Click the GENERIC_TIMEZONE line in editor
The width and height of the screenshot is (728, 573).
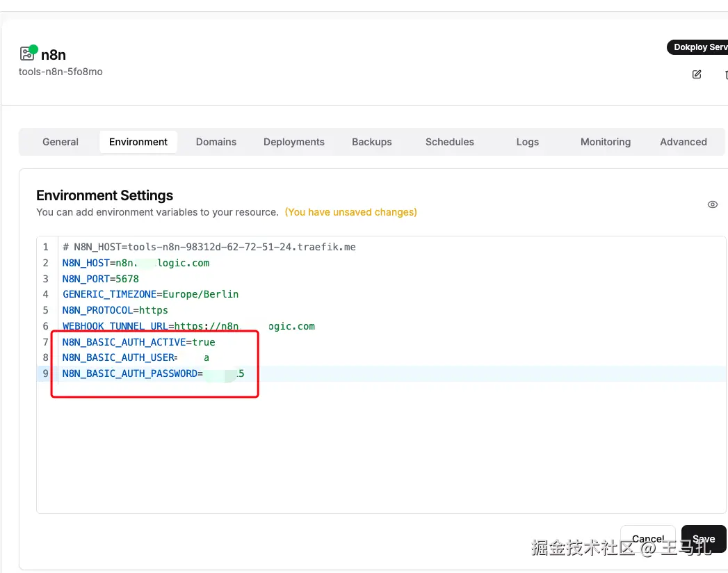point(150,294)
